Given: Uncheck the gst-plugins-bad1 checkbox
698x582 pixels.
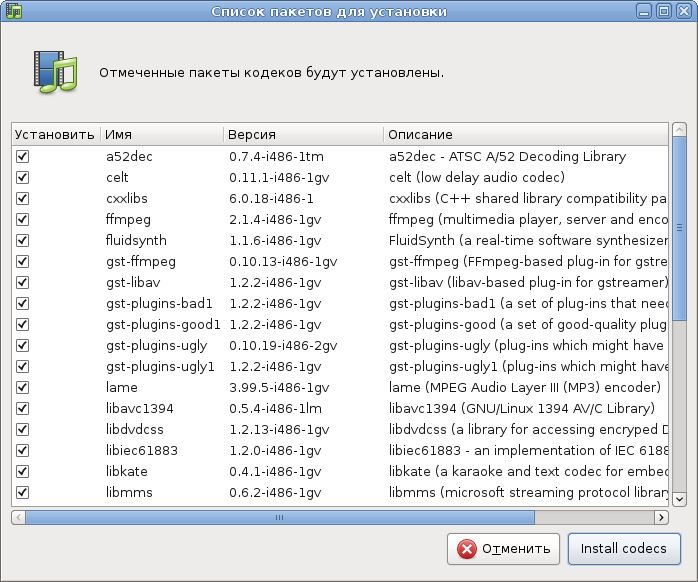Looking at the screenshot, I should [x=22, y=303].
